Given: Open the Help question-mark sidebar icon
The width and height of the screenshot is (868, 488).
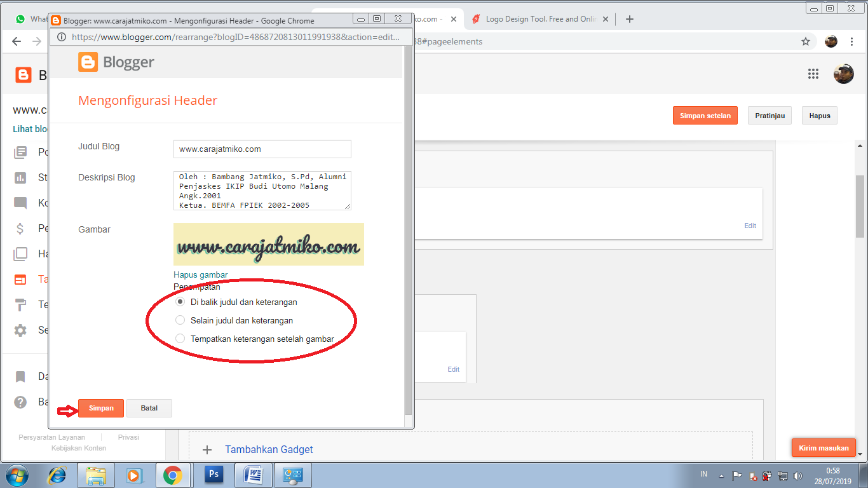Looking at the screenshot, I should (x=20, y=402).
